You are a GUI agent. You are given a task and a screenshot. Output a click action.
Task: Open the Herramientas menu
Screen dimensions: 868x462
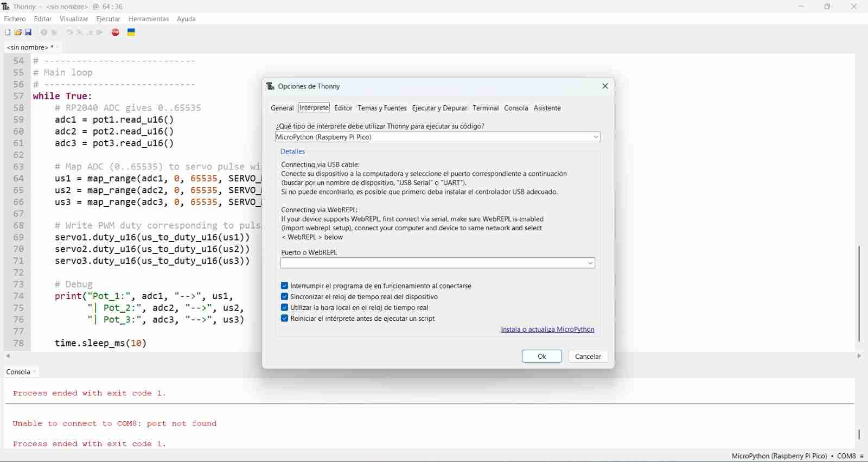[149, 19]
